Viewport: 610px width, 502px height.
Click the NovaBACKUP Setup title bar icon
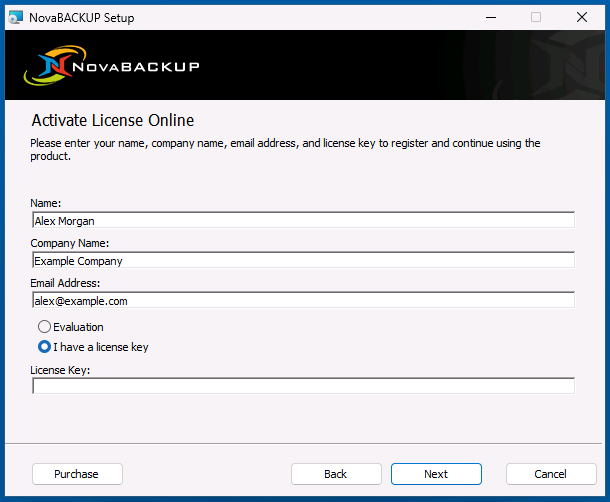coord(16,18)
